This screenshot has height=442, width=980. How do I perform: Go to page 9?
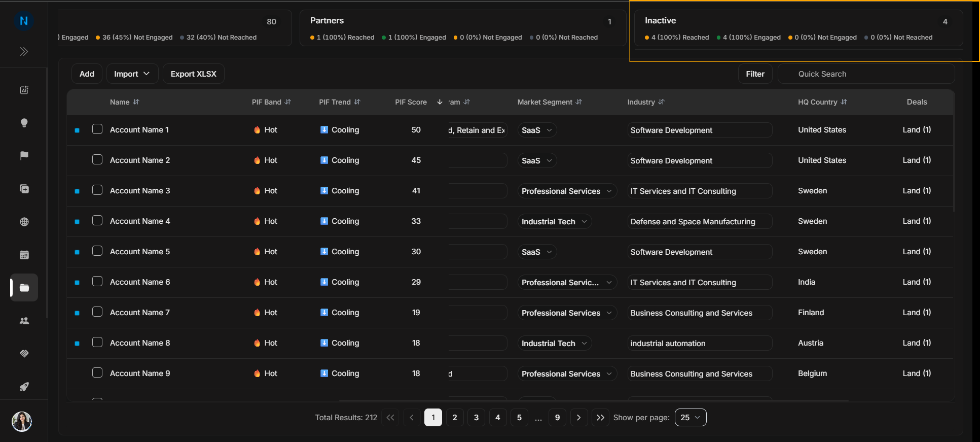(x=557, y=417)
